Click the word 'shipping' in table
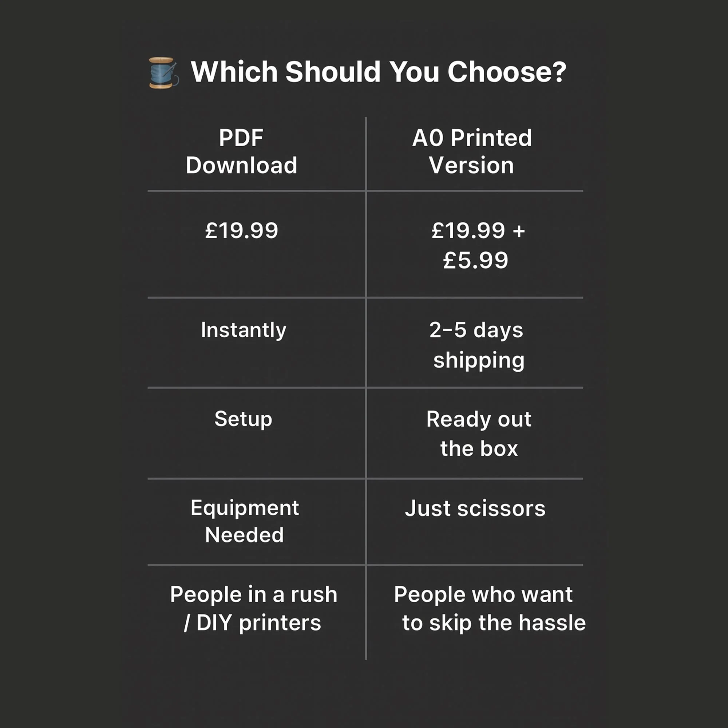The image size is (728, 728). [x=479, y=361]
